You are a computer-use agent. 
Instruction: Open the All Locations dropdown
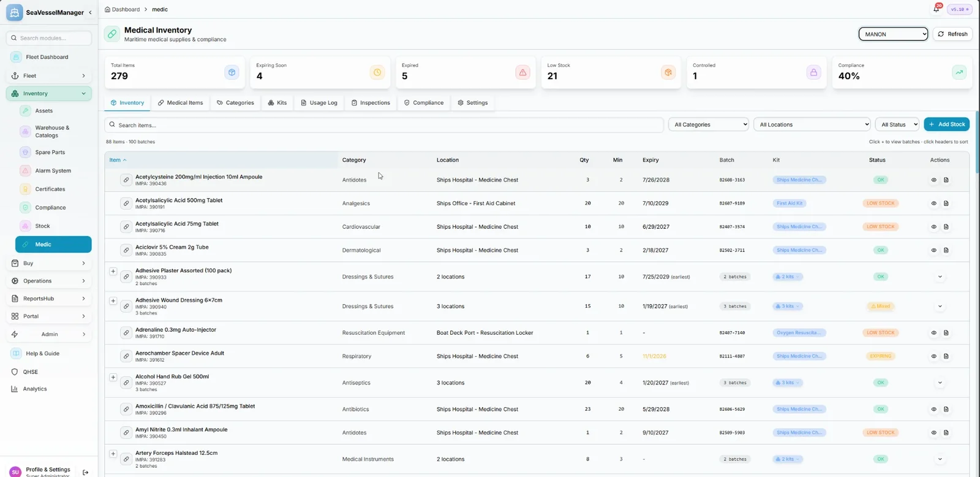(x=812, y=124)
